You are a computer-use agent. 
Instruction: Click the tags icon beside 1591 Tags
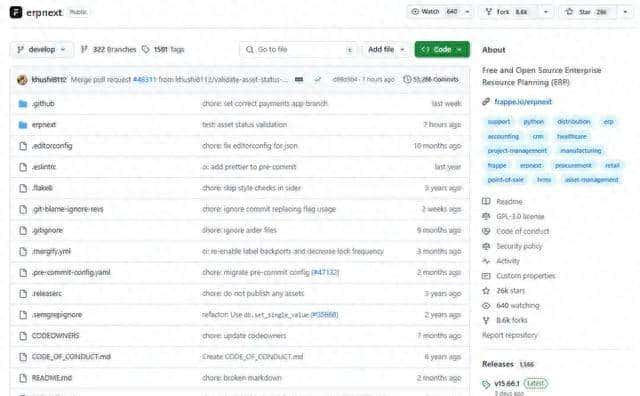point(146,49)
